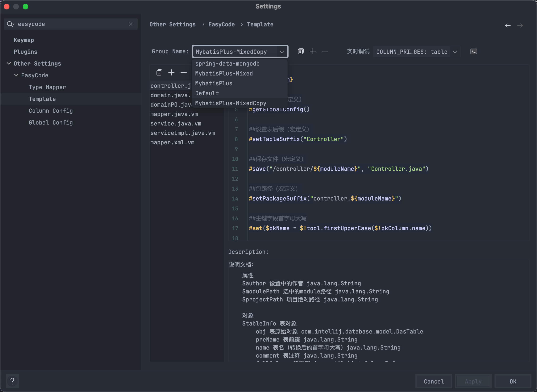Open the Column Config settings page

pos(51,111)
